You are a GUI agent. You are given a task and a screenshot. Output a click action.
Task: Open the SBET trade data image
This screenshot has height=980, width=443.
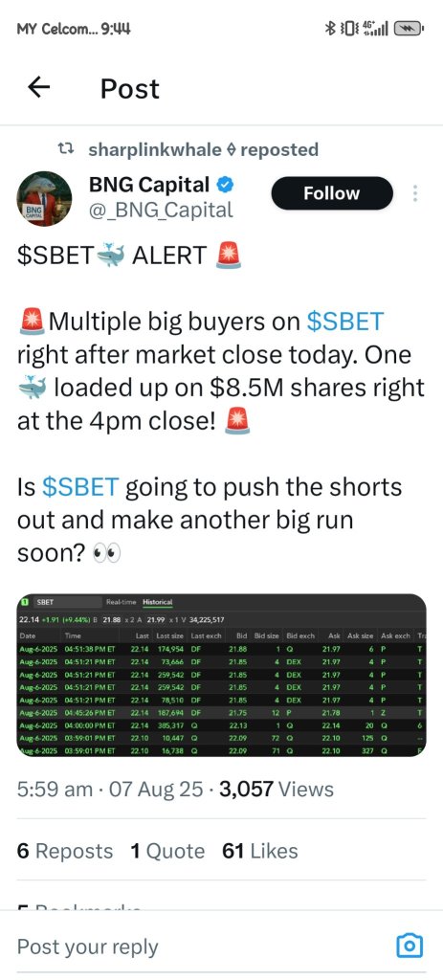coord(221,675)
